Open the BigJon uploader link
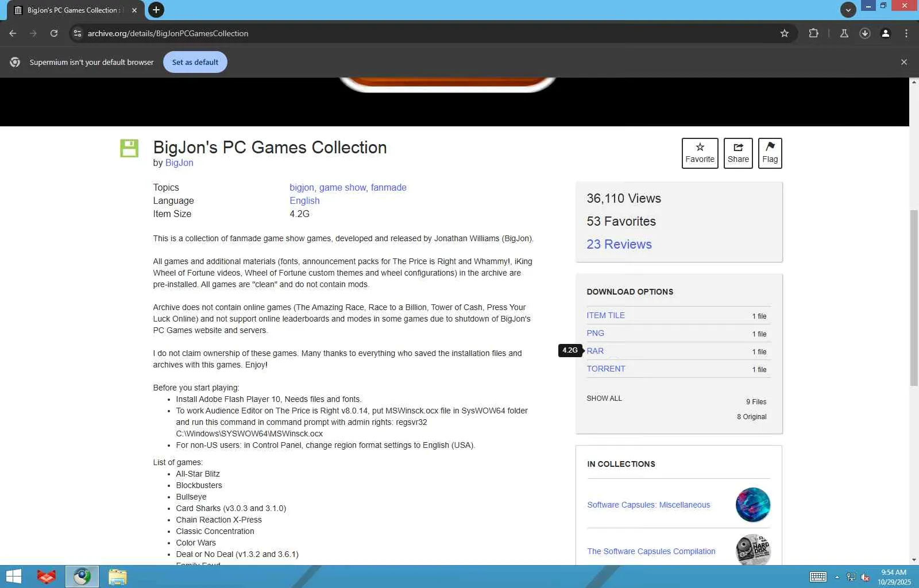Viewport: 919px width, 588px height. click(179, 163)
